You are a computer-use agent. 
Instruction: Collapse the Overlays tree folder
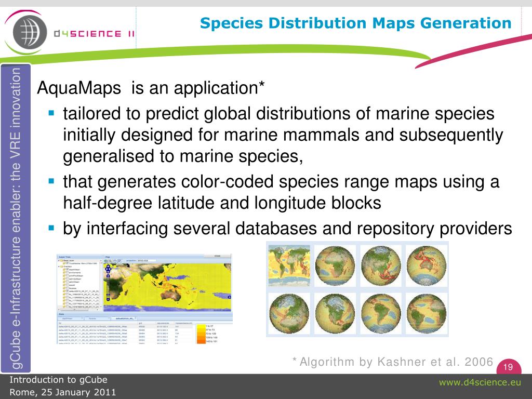click(x=59, y=267)
